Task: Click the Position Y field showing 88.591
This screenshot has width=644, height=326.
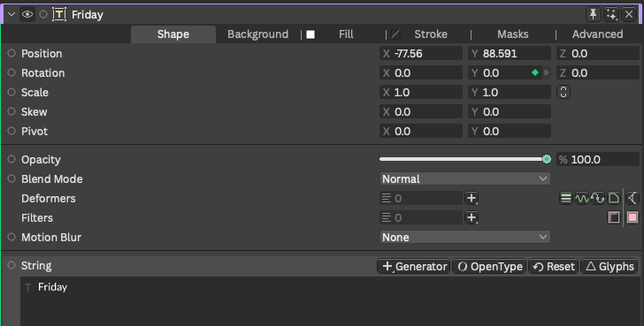Action: [x=510, y=53]
